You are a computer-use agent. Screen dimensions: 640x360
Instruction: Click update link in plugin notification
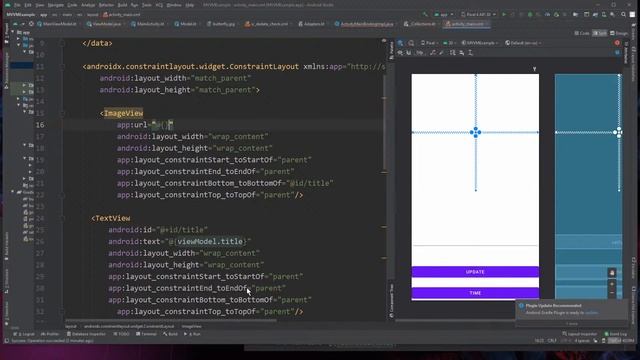(x=591, y=313)
